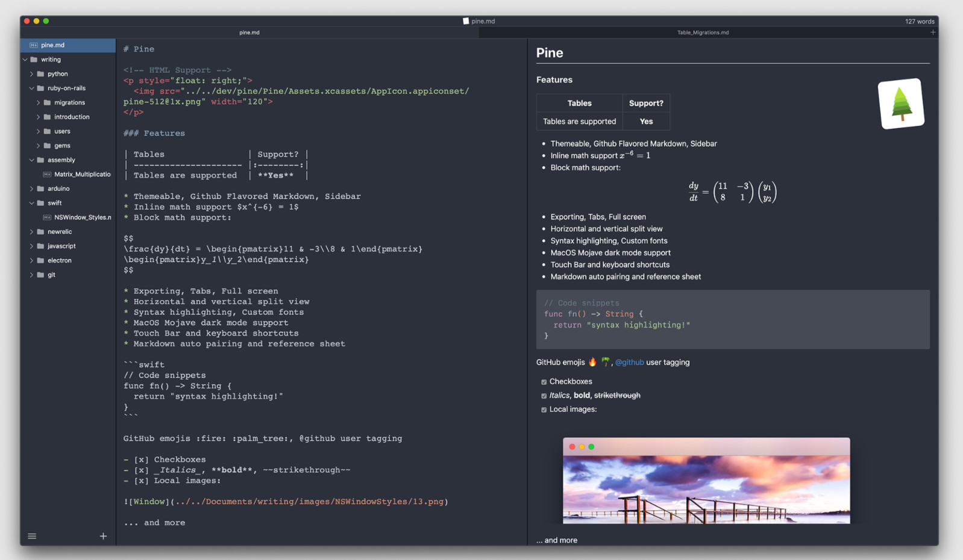Image resolution: width=963 pixels, height=560 pixels.
Task: Click the Pine heading in preview
Action: pyautogui.click(x=550, y=53)
